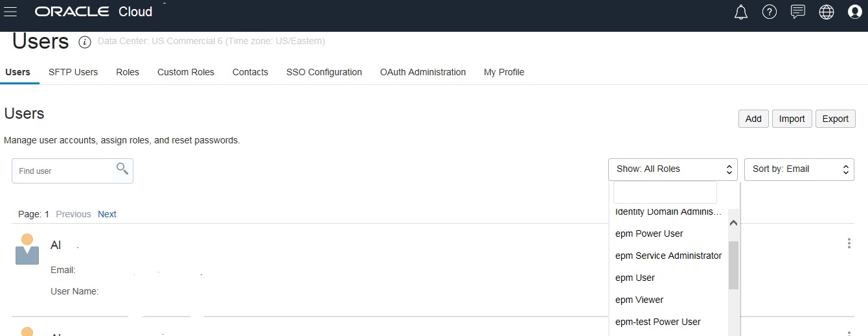
Task: Click the first user's Email label
Action: (x=63, y=270)
